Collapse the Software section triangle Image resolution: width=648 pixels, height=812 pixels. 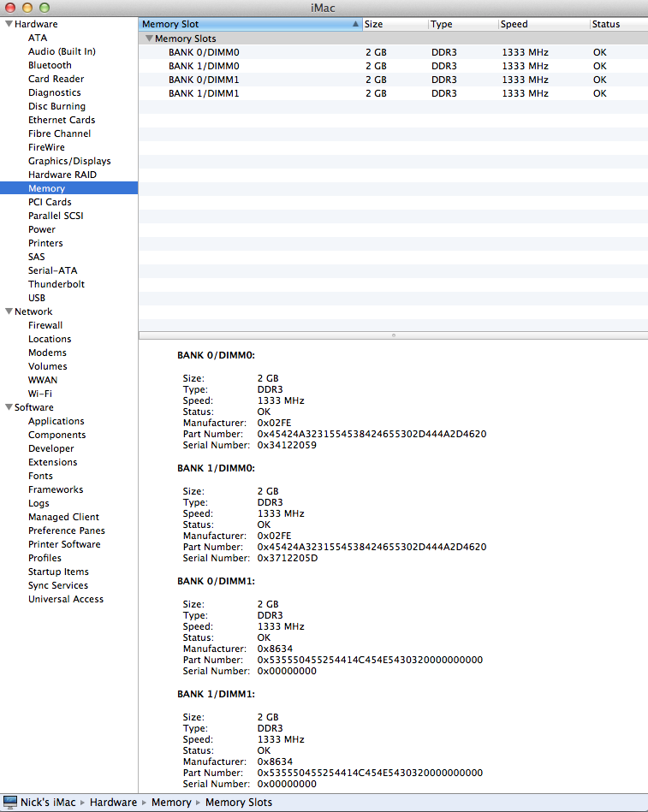[x=9, y=407]
